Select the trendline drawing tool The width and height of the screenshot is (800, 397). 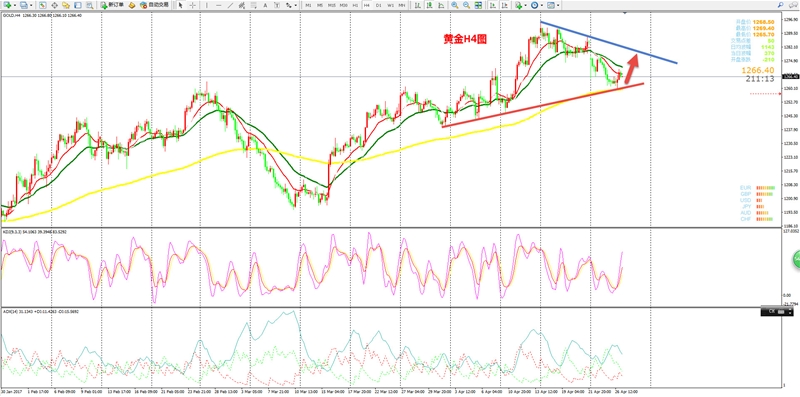(230, 5)
